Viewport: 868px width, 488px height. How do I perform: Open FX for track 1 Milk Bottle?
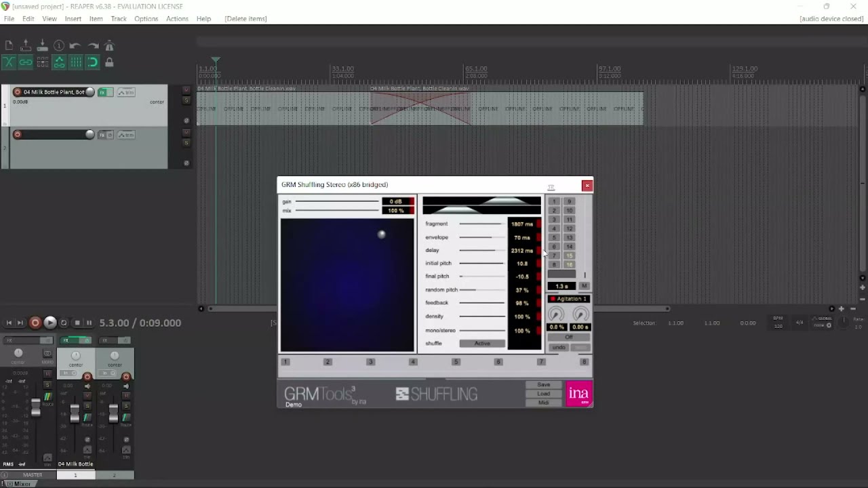[x=104, y=92]
